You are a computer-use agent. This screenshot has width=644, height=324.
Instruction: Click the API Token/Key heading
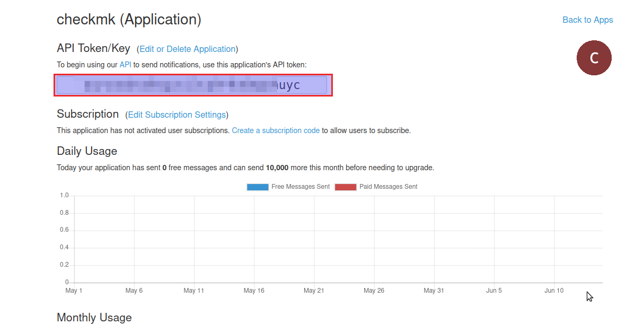(x=93, y=48)
